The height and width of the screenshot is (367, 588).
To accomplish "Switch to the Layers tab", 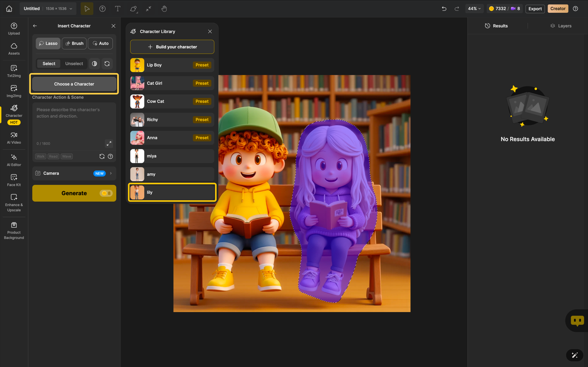I will point(560,26).
